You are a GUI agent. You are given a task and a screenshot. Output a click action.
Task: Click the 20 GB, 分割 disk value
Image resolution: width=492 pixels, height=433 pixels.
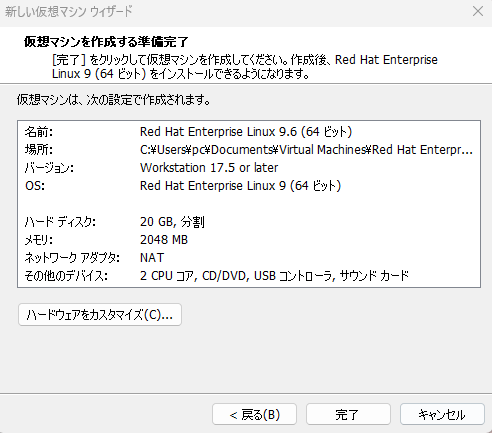tap(172, 222)
